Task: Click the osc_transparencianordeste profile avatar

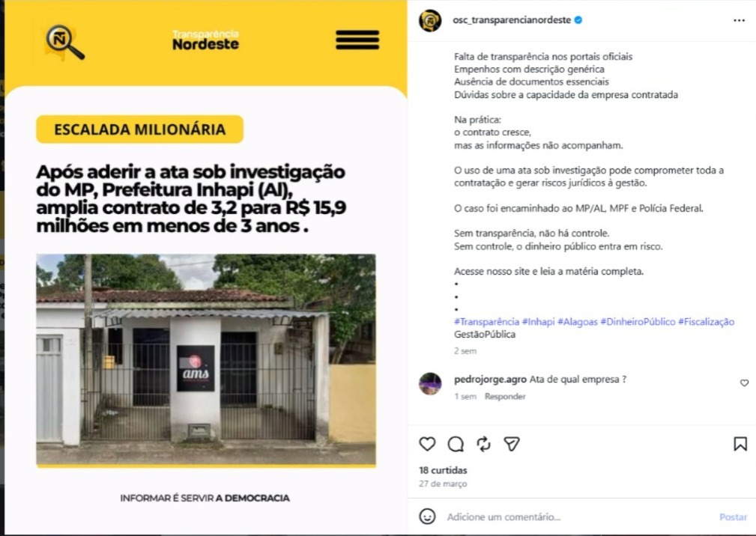Action: point(430,21)
